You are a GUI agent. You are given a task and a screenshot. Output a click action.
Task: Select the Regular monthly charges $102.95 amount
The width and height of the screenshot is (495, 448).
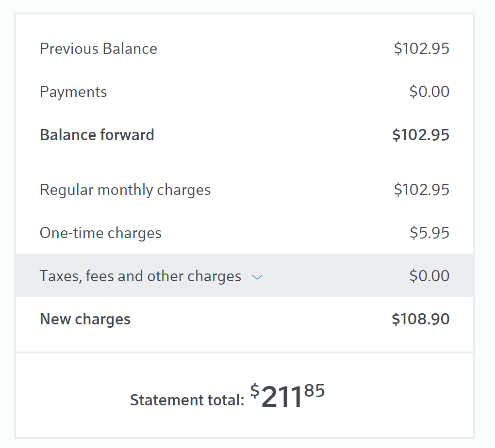(x=421, y=190)
